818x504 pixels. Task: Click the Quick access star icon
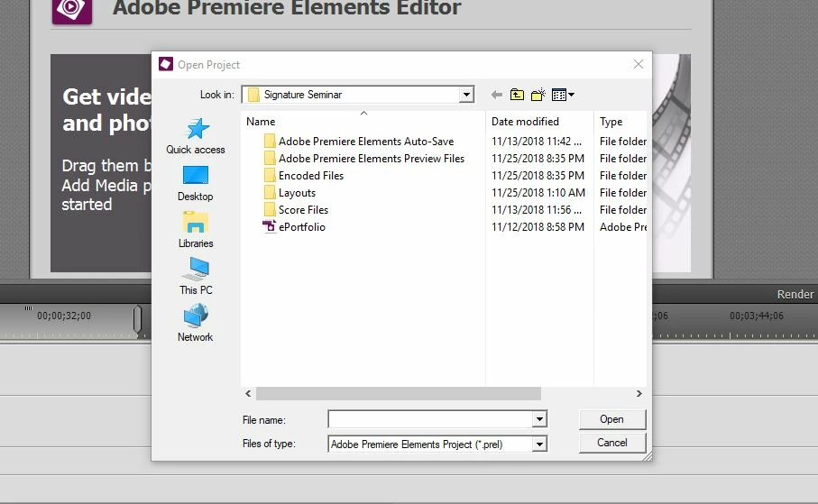coord(198,129)
